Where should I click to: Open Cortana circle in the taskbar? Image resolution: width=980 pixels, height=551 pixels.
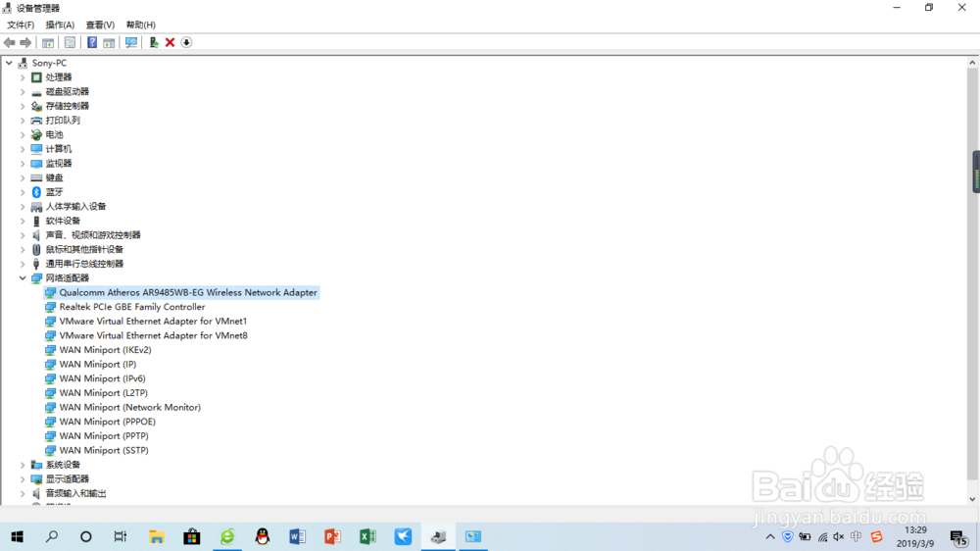pyautogui.click(x=86, y=536)
